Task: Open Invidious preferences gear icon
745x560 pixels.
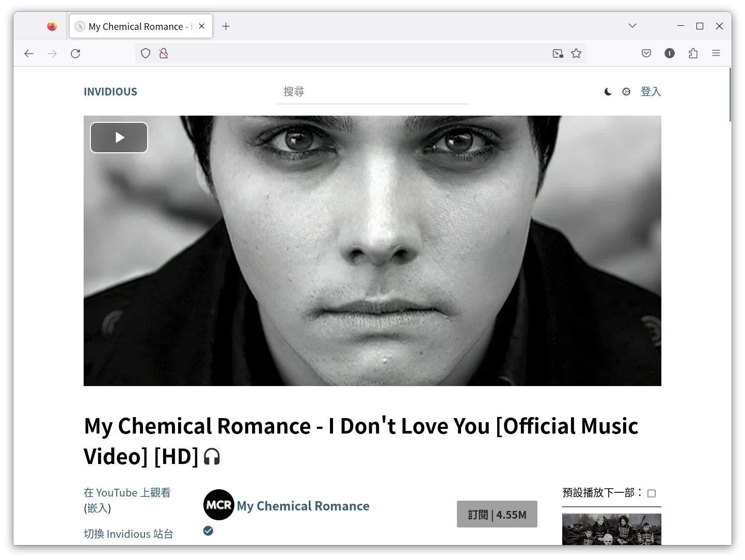Action: coord(626,92)
